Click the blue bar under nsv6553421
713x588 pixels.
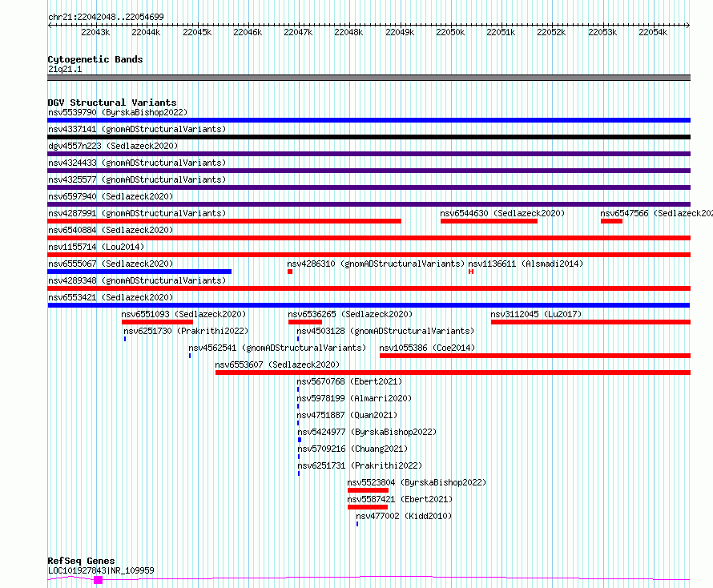point(369,305)
